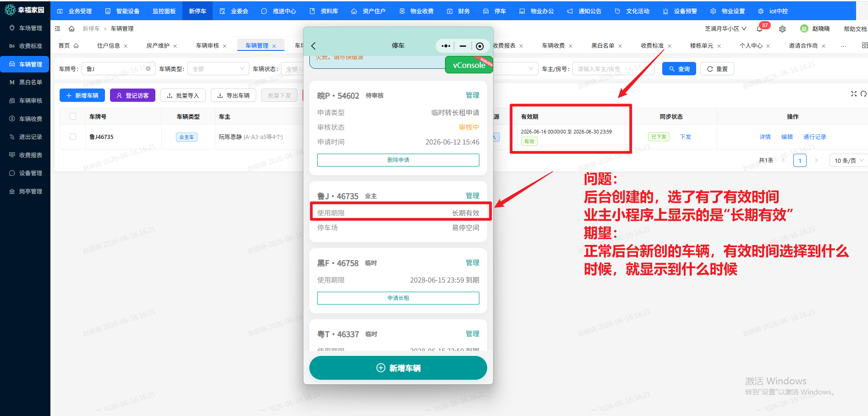Click the 新增车辆 blue button
Viewport: 868px width, 416px height.
(82, 95)
